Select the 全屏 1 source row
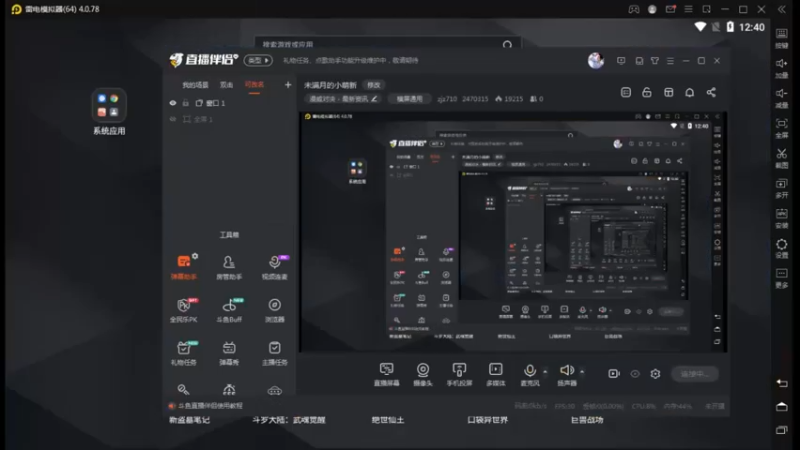Screen dimensions: 800x450 pyautogui.click(x=230, y=119)
